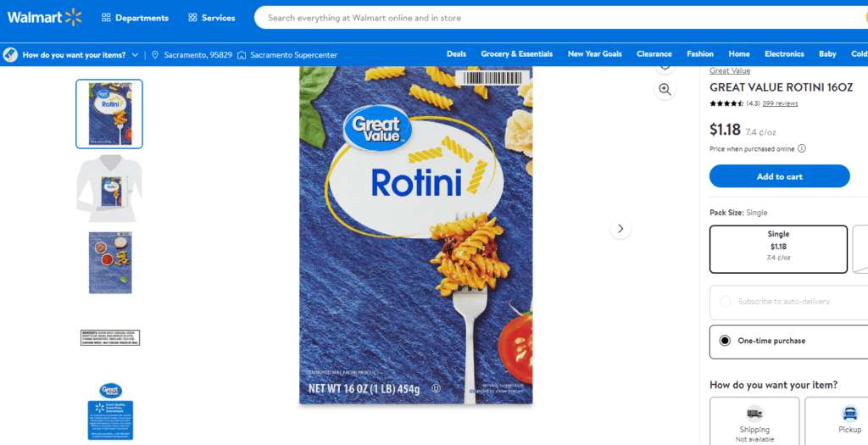Open the Services menu icon

click(x=192, y=18)
